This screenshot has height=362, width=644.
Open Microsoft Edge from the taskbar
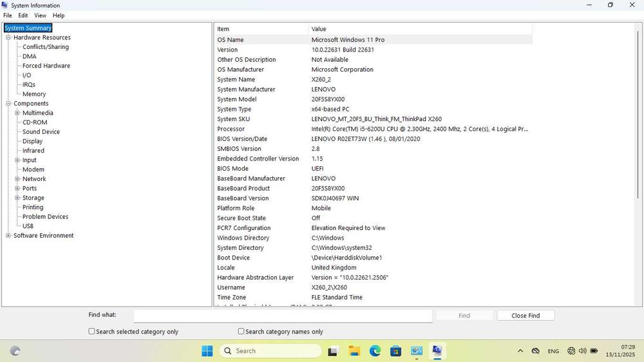point(375,351)
